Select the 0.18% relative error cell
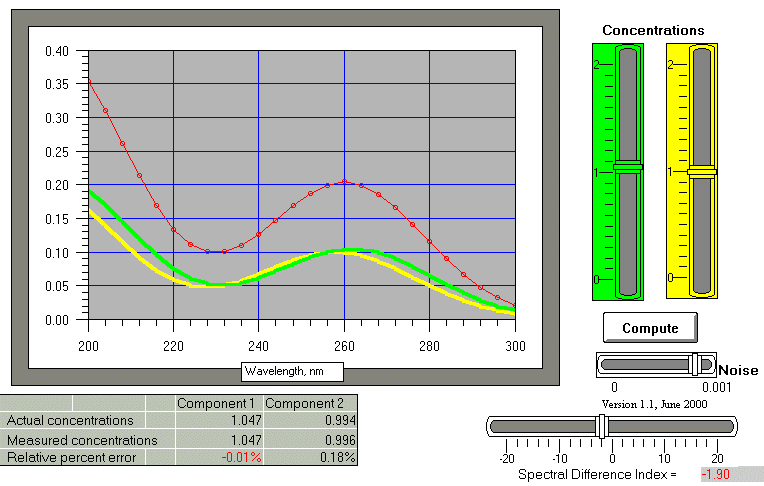The width and height of the screenshot is (764, 486). coord(311,457)
